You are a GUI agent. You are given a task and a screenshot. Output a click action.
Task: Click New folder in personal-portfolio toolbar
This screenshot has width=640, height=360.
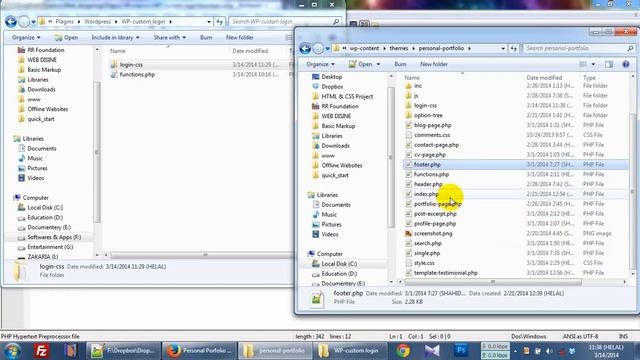point(434,64)
